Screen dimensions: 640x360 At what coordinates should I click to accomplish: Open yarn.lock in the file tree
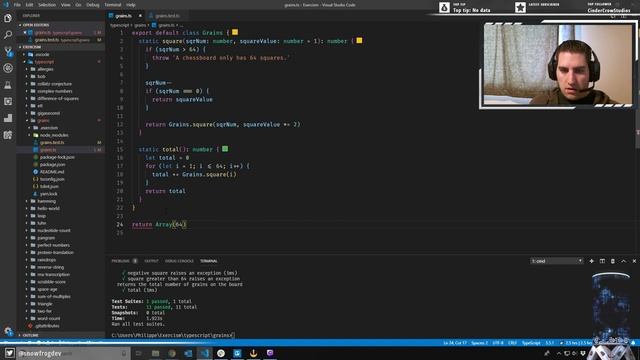(49, 194)
